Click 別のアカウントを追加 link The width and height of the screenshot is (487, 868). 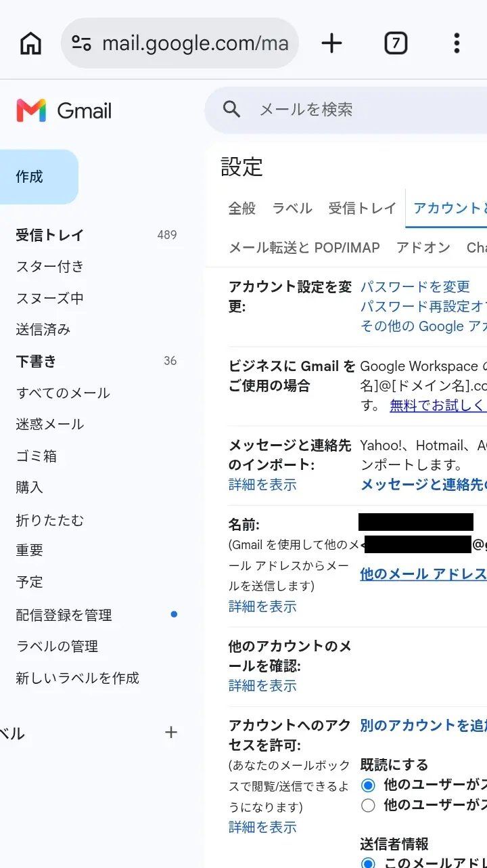point(423,725)
